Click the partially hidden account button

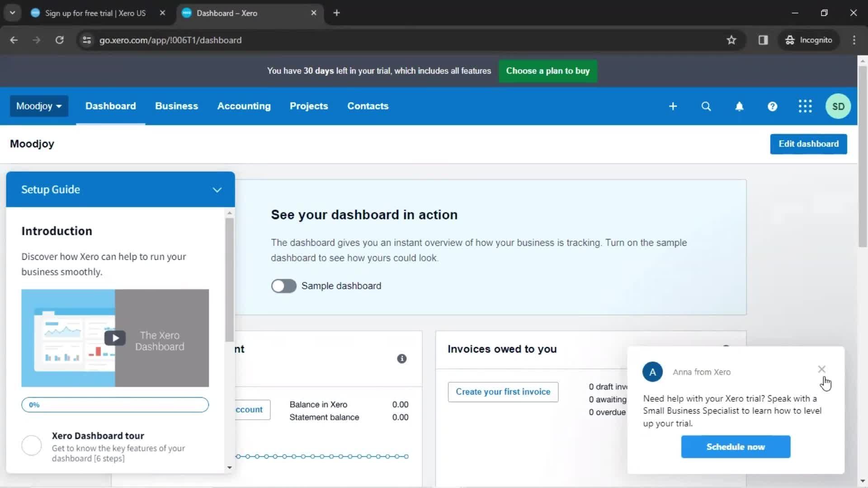(x=252, y=410)
